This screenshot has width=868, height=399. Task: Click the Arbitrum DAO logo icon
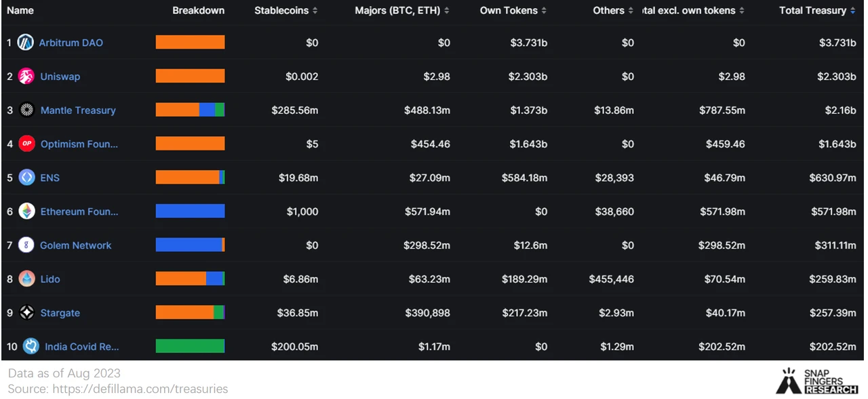point(25,43)
